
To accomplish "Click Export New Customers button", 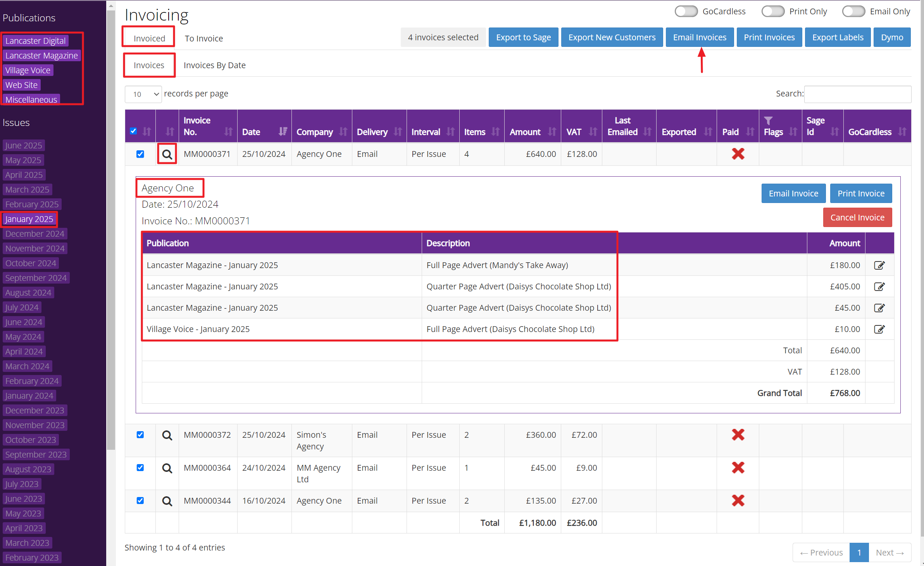I will click(612, 37).
